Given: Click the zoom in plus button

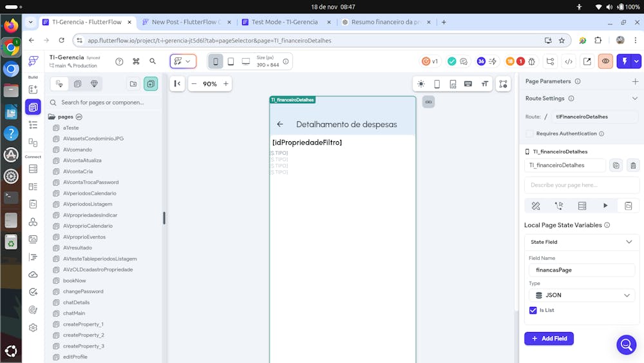Looking at the screenshot, I should 225,84.
